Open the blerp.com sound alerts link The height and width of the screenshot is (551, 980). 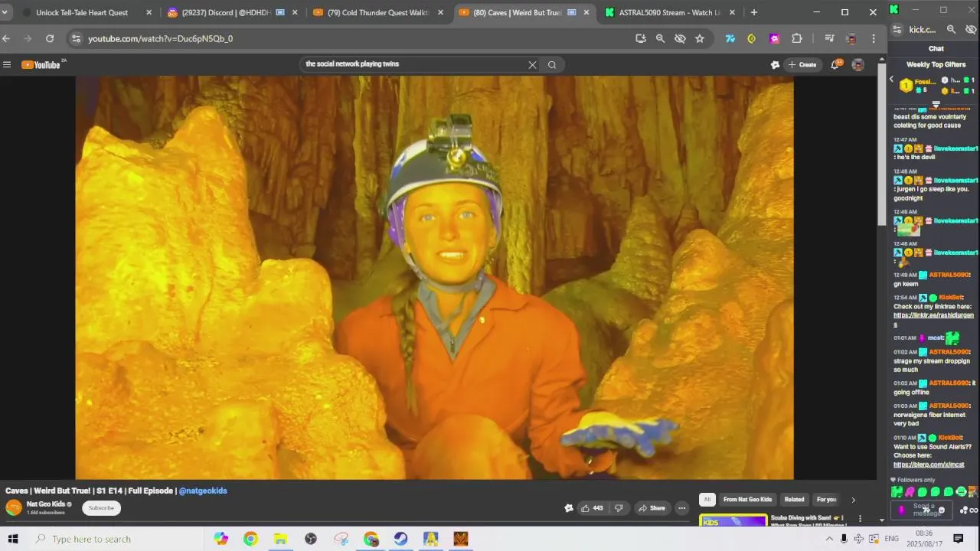click(929, 465)
